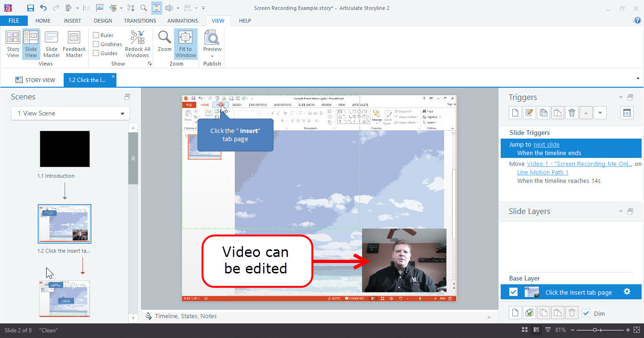Viewport: 644px width, 338px height.
Task: Create a new trigger in the Triggers panel
Action: tap(515, 113)
